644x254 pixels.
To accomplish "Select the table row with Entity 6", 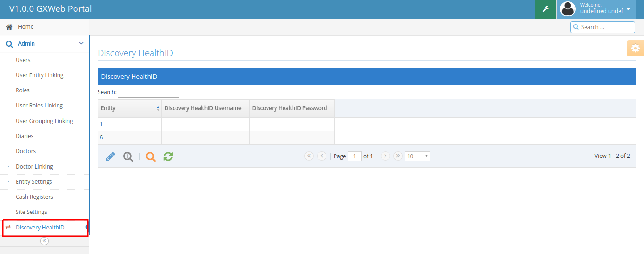I will [x=216, y=138].
